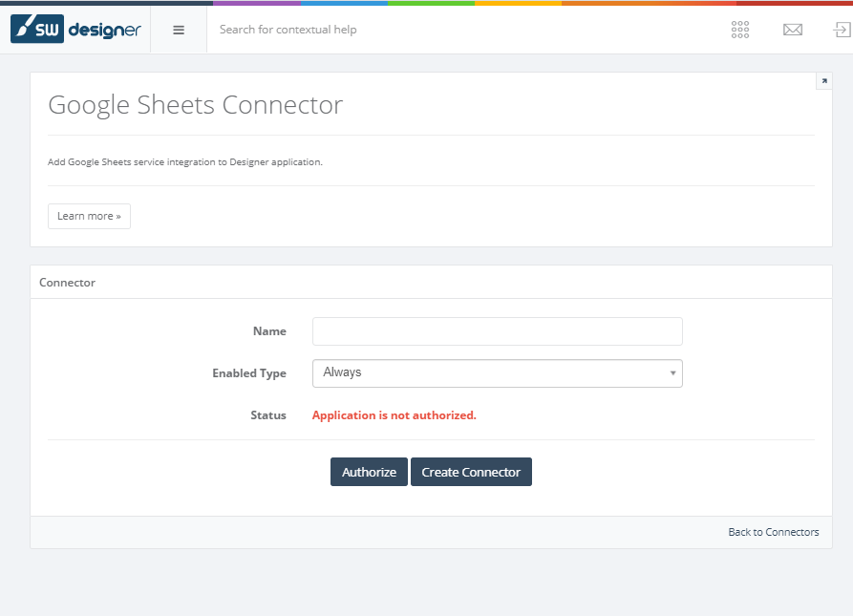Click the Authorize button
The image size is (853, 616).
(x=369, y=472)
